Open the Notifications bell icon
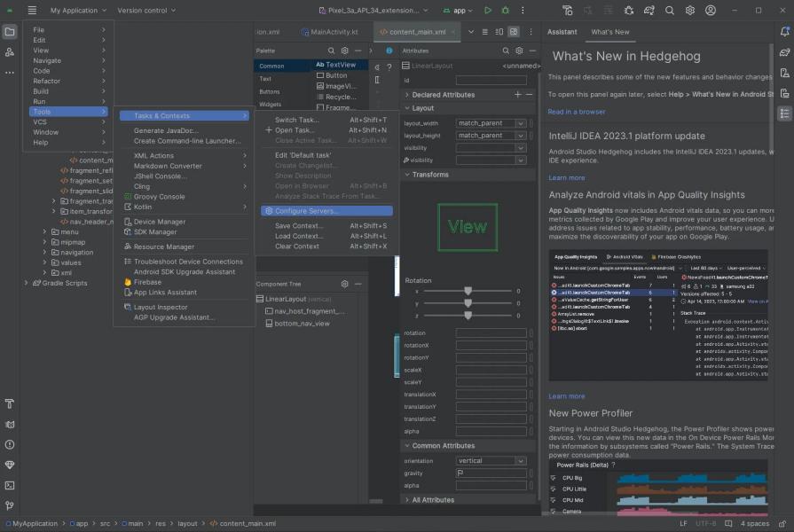Image resolution: width=794 pixels, height=532 pixels. coord(785,32)
